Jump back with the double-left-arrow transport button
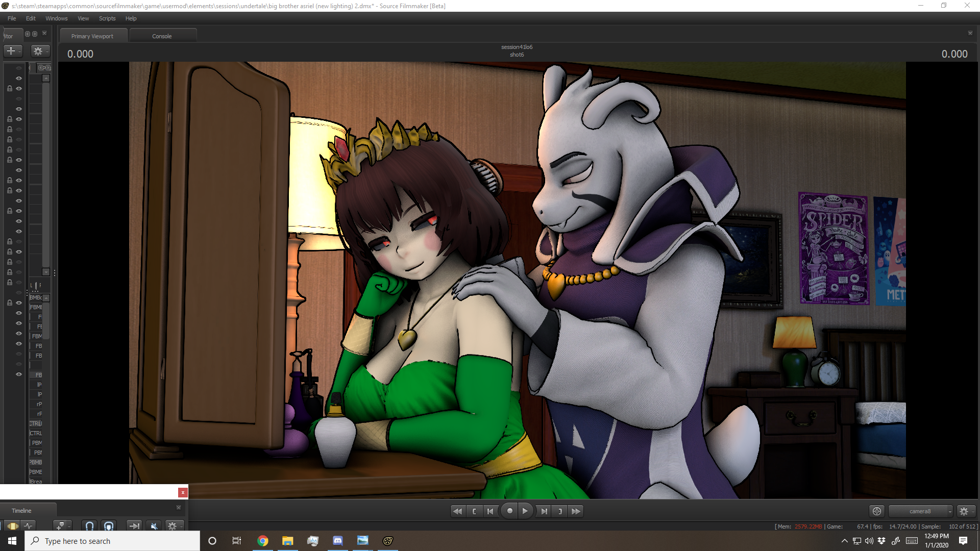Image resolution: width=980 pixels, height=551 pixels. (458, 511)
